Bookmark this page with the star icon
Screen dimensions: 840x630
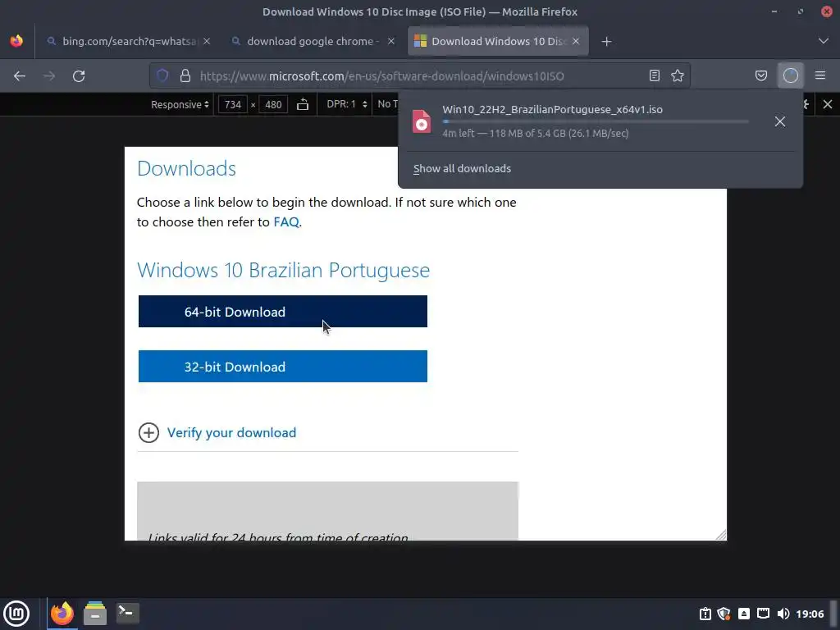click(x=678, y=75)
